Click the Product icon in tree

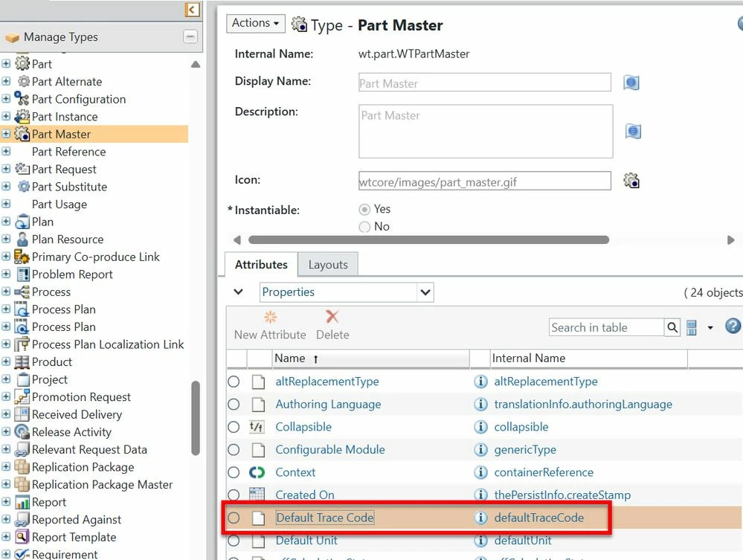point(22,362)
